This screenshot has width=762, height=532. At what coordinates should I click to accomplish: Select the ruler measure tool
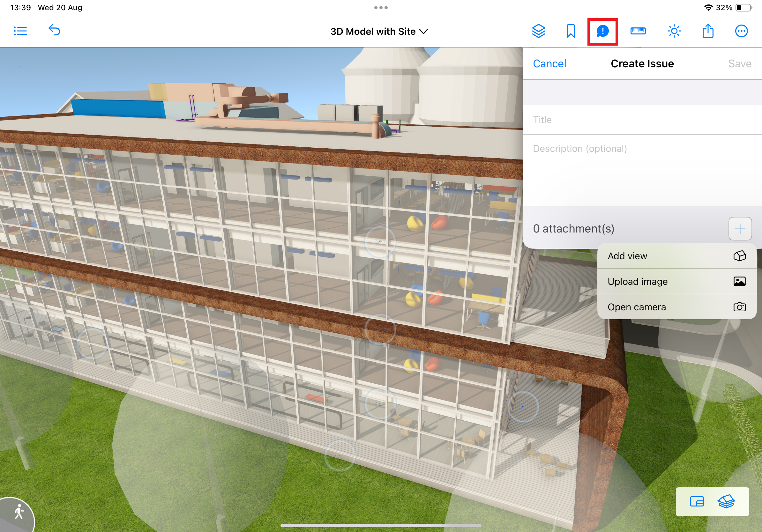point(638,31)
